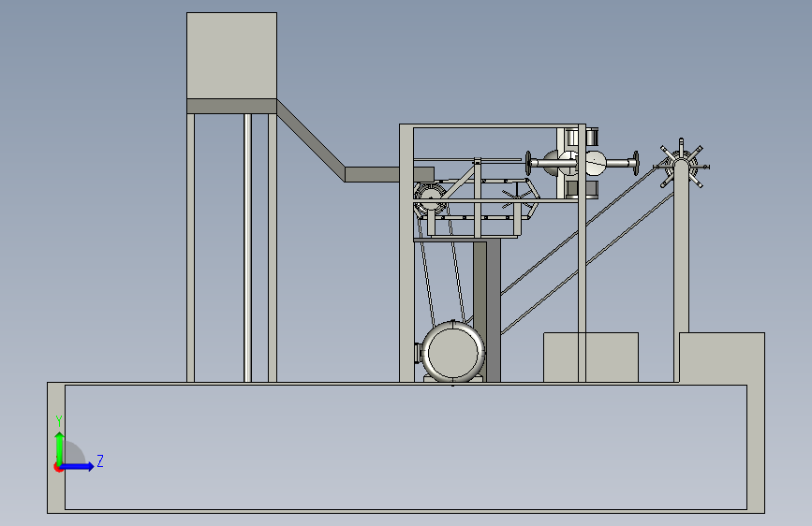Select the lower diagonal rod to the post

pyautogui.click(x=588, y=264)
